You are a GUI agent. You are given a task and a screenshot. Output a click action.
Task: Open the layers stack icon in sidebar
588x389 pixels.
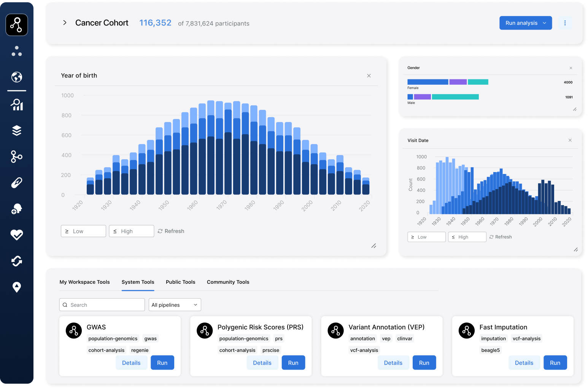point(16,131)
